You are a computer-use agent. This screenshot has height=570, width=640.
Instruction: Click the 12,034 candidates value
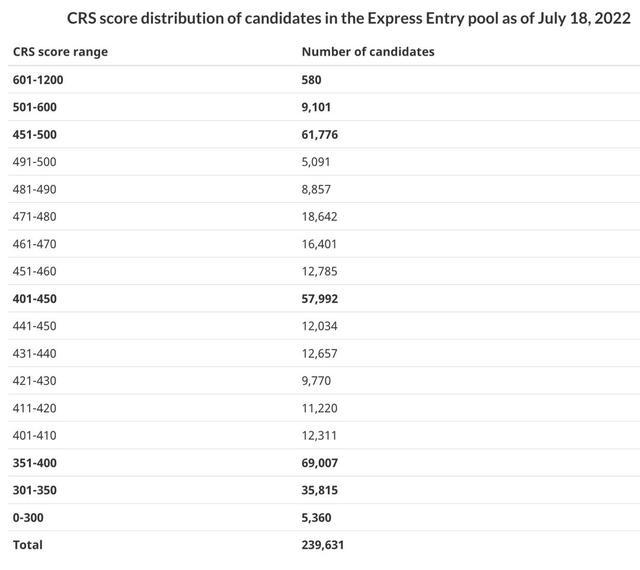pyautogui.click(x=319, y=326)
